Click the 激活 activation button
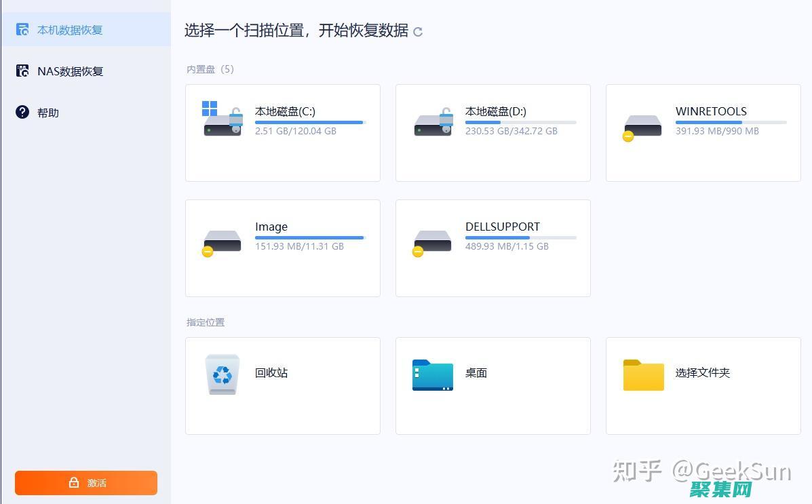 (86, 482)
